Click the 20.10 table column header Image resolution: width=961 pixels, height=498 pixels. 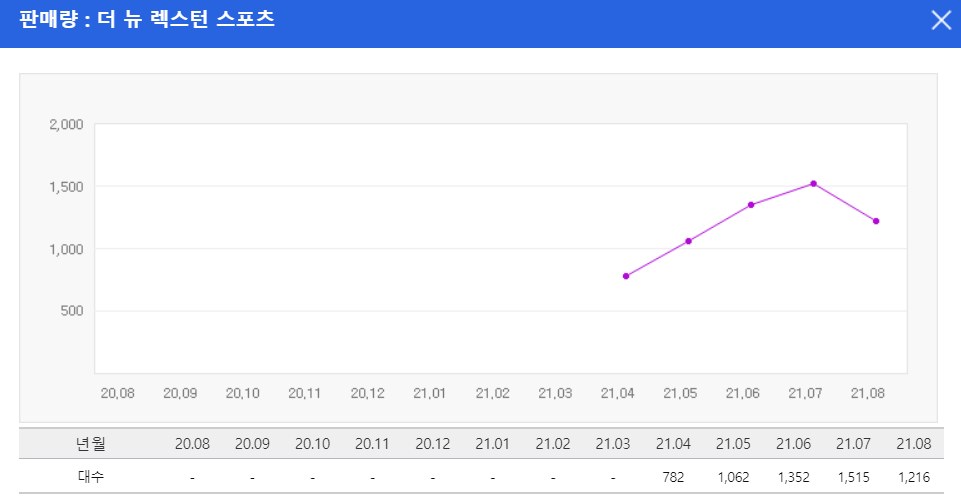[x=313, y=444]
